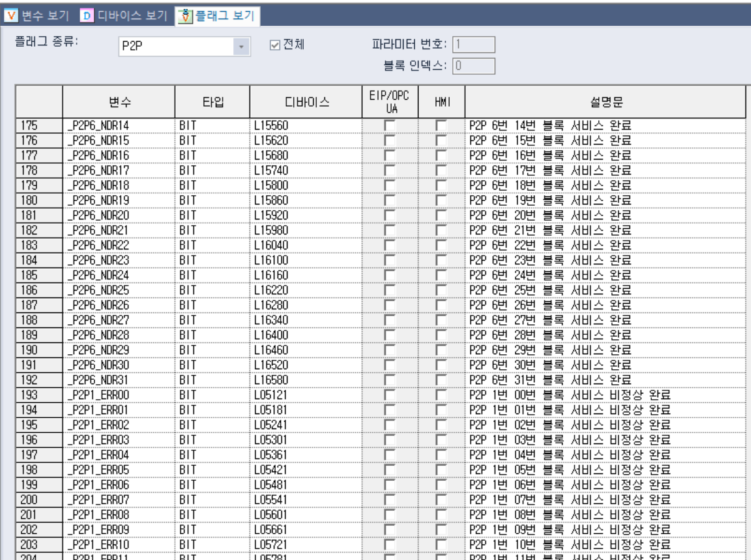Viewport: 751px width, 560px height.
Task: Click the 파라미터 번호 input field
Action: pyautogui.click(x=474, y=44)
